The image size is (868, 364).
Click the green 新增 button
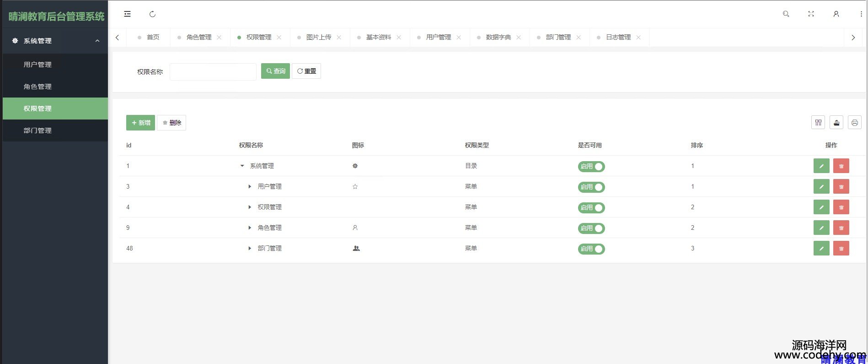[x=140, y=123]
